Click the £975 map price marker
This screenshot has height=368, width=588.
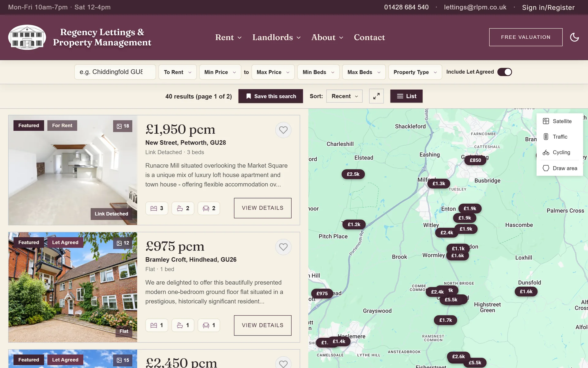click(322, 293)
